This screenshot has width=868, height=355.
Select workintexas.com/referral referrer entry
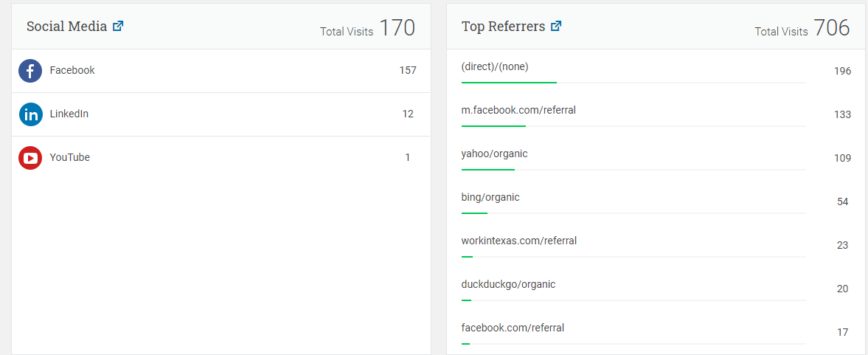[x=519, y=241]
